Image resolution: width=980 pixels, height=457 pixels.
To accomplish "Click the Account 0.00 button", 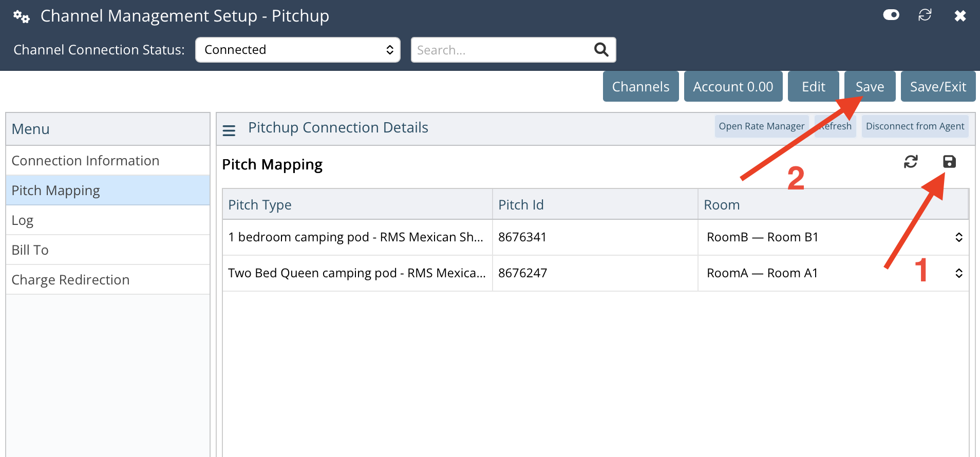I will pyautogui.click(x=733, y=86).
